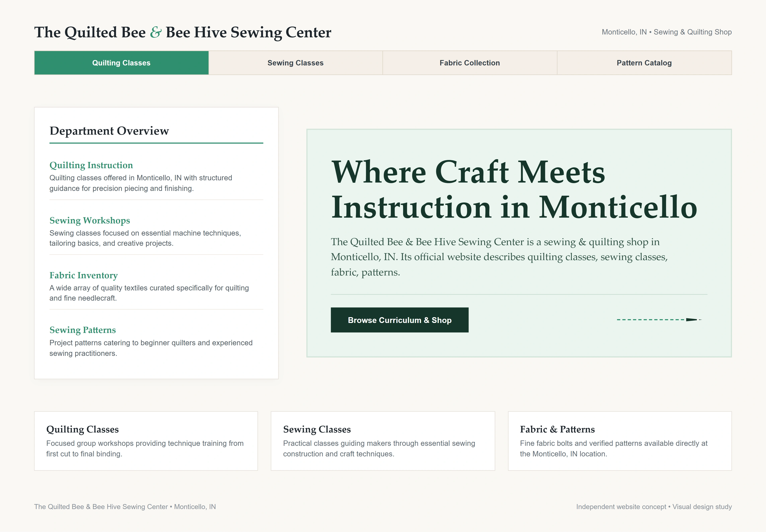
Task: Select the Fabric & Patterns card
Action: click(620, 441)
